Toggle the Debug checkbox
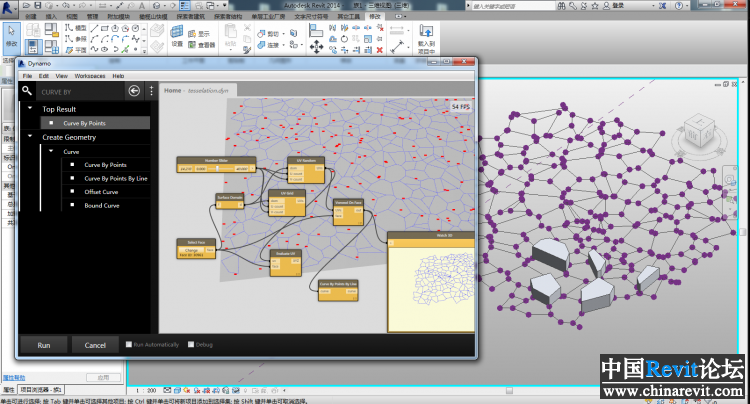 tap(191, 345)
